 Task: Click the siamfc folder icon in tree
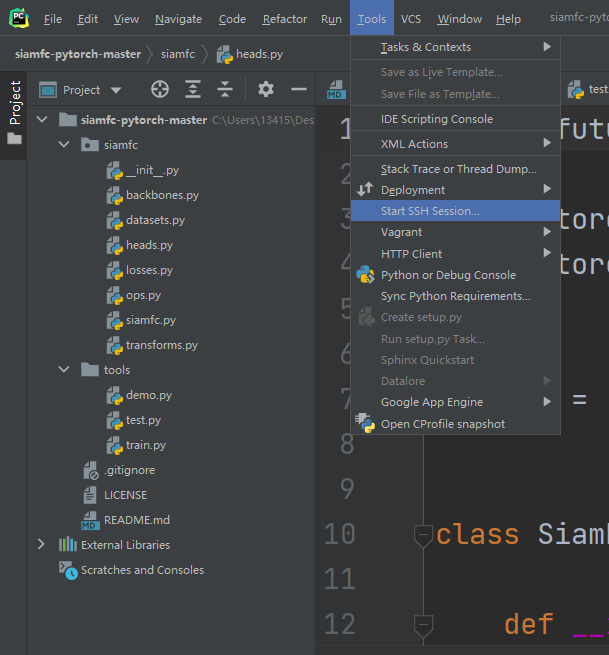(x=90, y=145)
